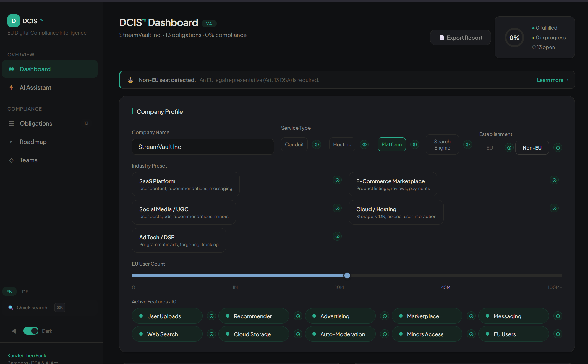Collapse the sidebar with the back arrow
Viewport: 588px width, 364px height.
(x=13, y=331)
